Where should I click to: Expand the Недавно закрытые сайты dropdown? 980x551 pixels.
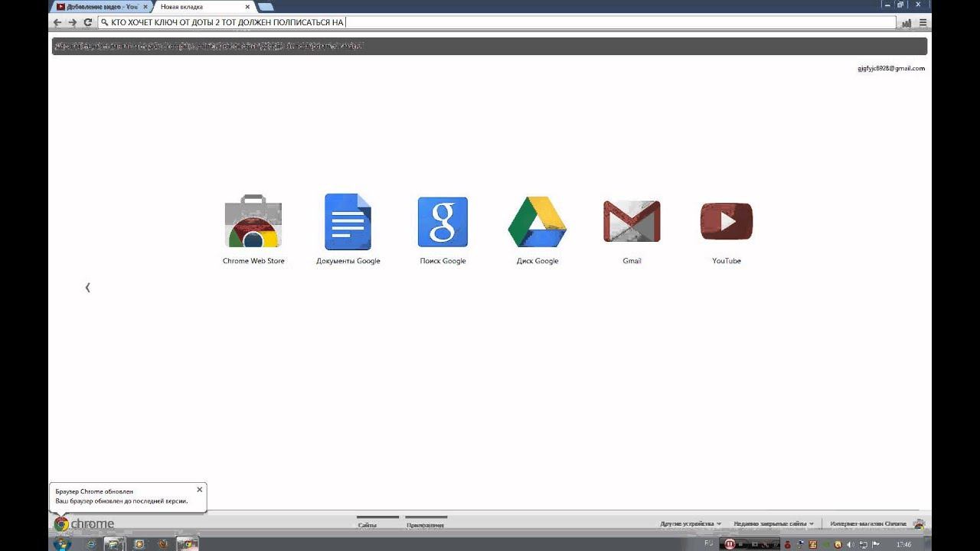coord(773,524)
